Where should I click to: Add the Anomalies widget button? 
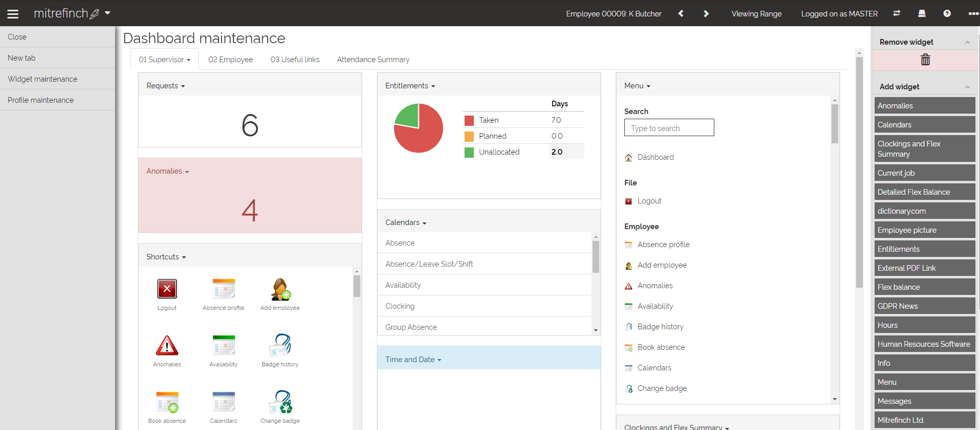pos(924,106)
